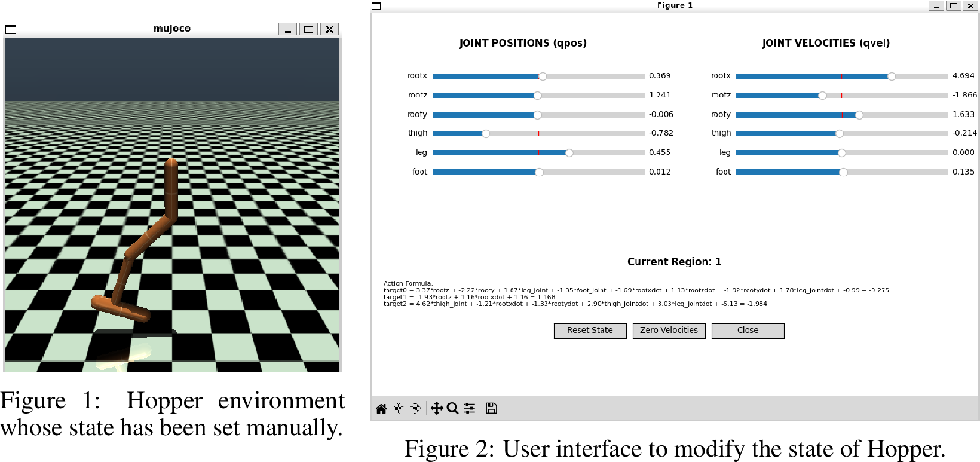Maximize the mujoco simulation window
The height and width of the screenshot is (462, 980).
(x=308, y=29)
